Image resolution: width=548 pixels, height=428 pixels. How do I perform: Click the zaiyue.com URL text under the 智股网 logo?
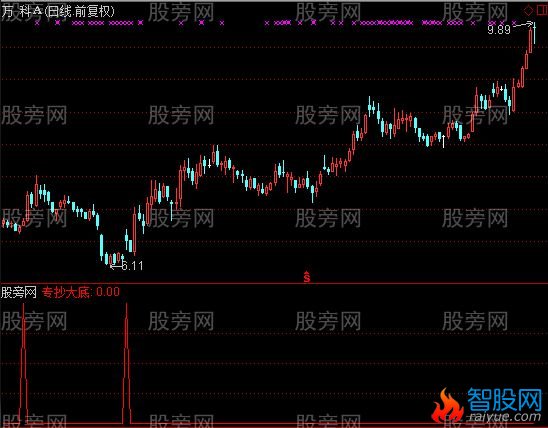pos(505,416)
